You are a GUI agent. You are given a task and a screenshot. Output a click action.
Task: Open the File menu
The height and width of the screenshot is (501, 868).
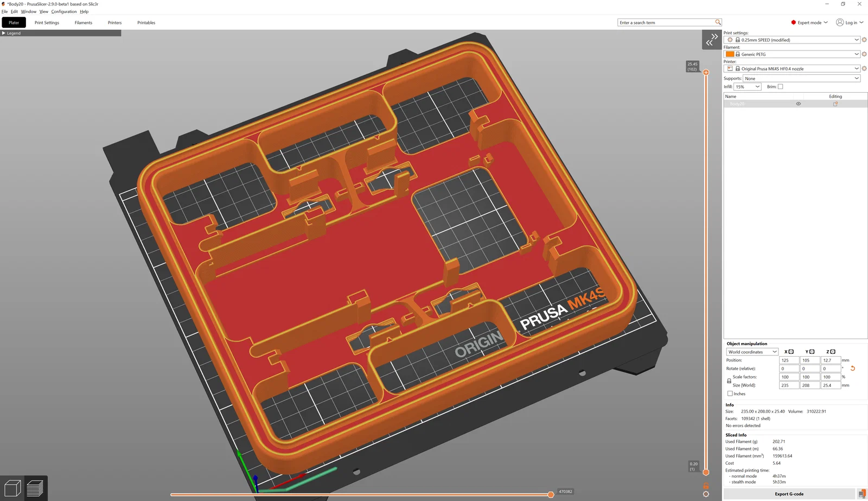pyautogui.click(x=4, y=11)
